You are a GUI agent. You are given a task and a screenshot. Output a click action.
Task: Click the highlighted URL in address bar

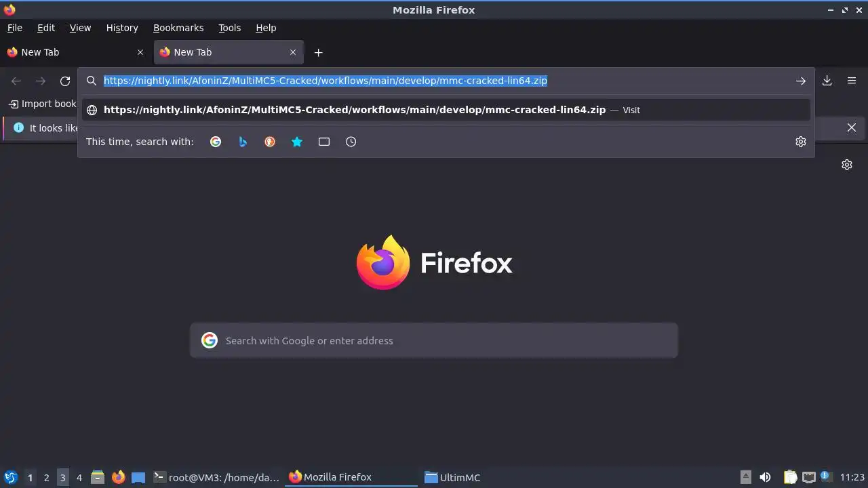pyautogui.click(x=325, y=81)
